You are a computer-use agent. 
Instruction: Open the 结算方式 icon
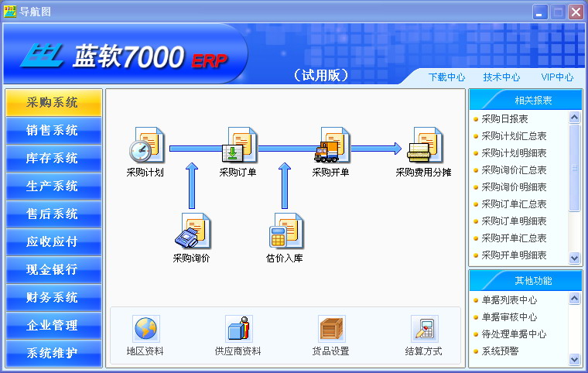pyautogui.click(x=423, y=330)
